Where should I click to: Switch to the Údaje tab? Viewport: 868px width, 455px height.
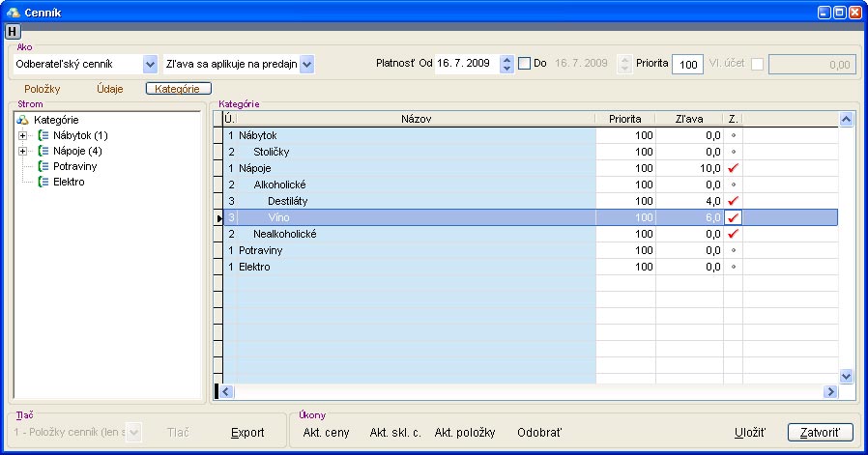[110, 89]
